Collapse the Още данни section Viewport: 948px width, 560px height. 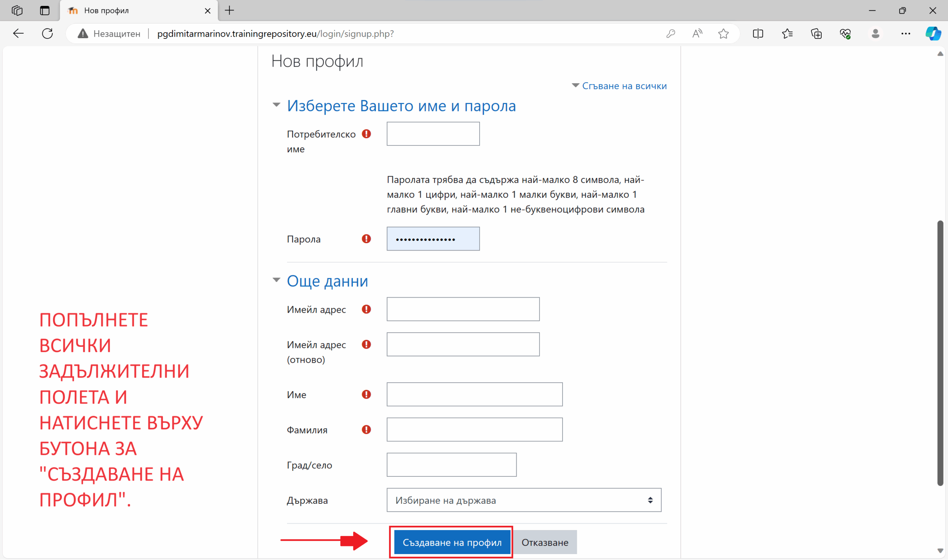tap(276, 280)
